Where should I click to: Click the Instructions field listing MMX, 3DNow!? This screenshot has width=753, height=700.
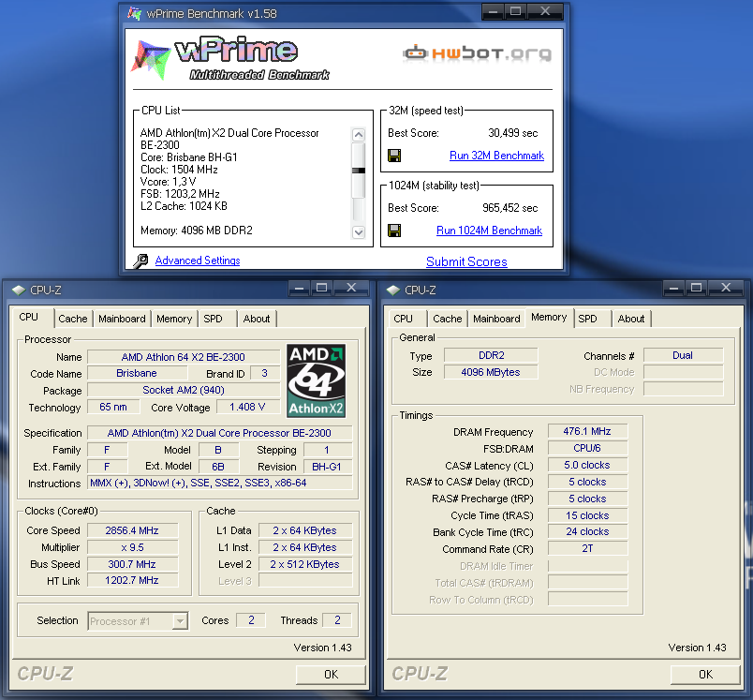[x=220, y=483]
